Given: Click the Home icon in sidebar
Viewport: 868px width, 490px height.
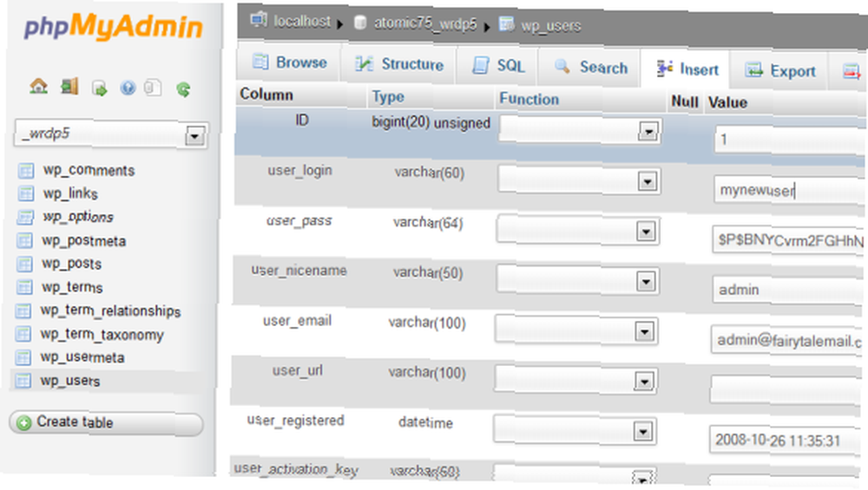Looking at the screenshot, I should tap(39, 86).
